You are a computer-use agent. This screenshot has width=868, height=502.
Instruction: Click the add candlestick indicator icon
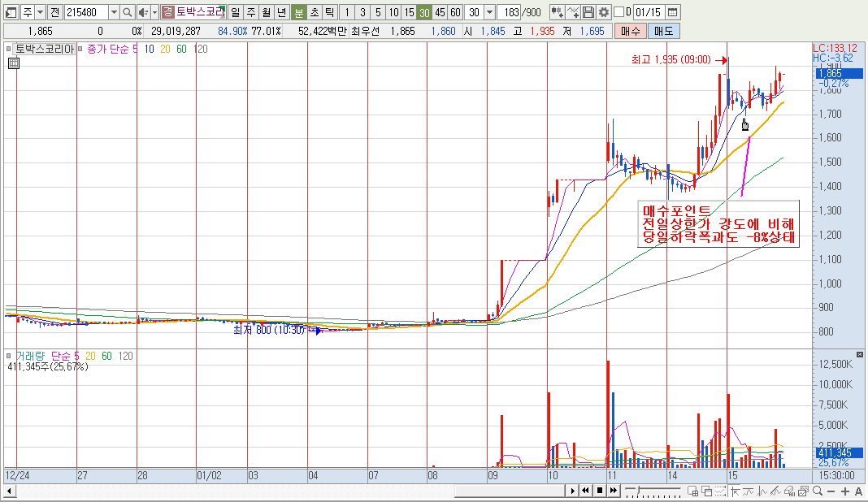pos(557,12)
